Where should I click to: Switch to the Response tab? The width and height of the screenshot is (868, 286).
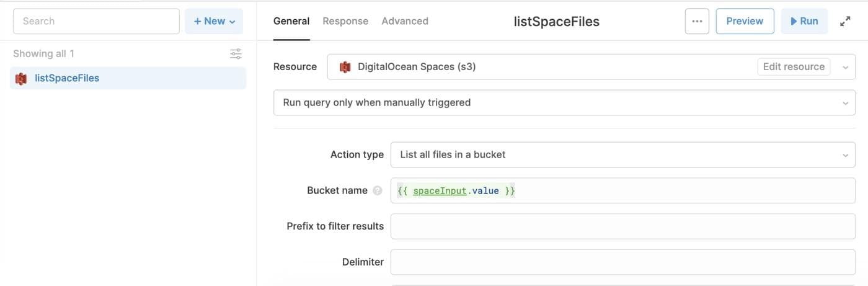click(x=345, y=21)
